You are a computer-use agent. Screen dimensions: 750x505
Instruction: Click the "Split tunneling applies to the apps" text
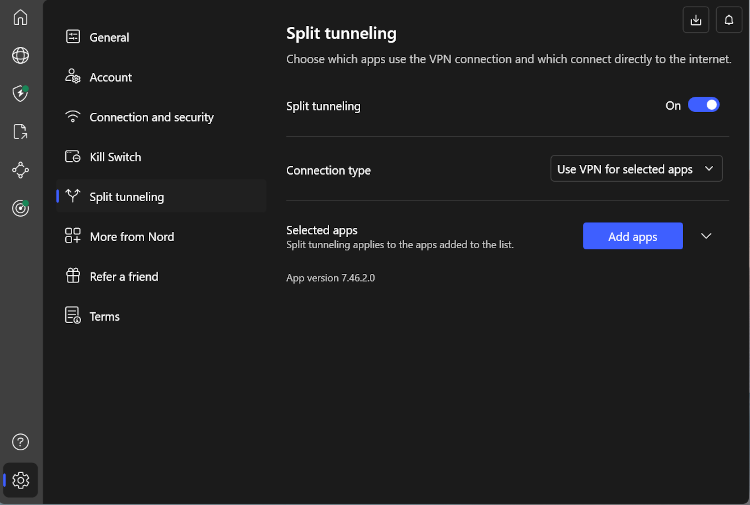(400, 245)
